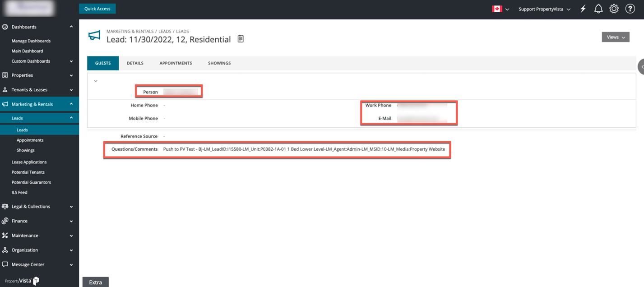
Task: Click the megaphone icon next to the lead heading
Action: coord(94,35)
